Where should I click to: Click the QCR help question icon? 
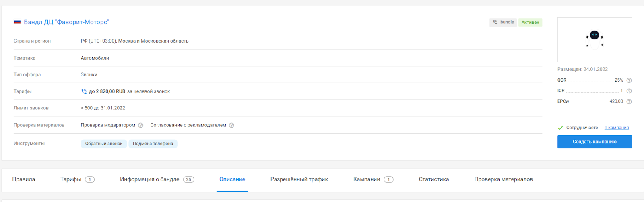629,80
